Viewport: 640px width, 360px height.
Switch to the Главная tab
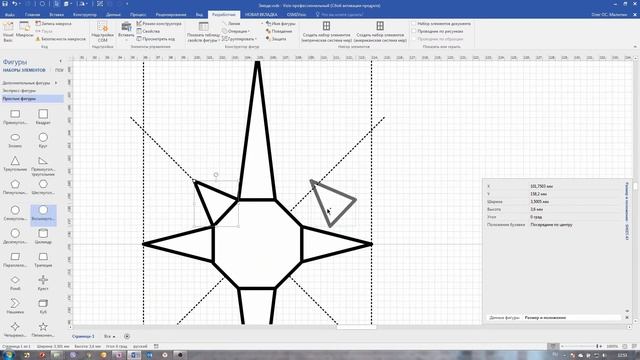pos(32,15)
